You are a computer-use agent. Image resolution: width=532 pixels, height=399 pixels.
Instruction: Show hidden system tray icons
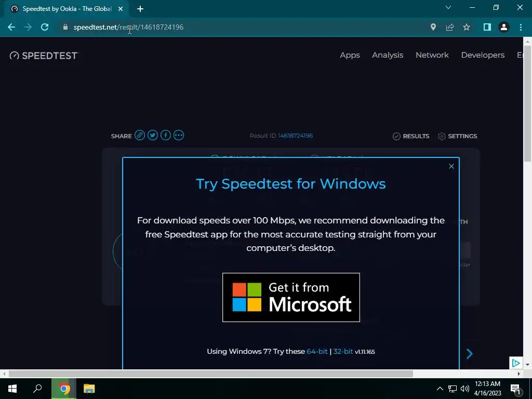click(440, 389)
